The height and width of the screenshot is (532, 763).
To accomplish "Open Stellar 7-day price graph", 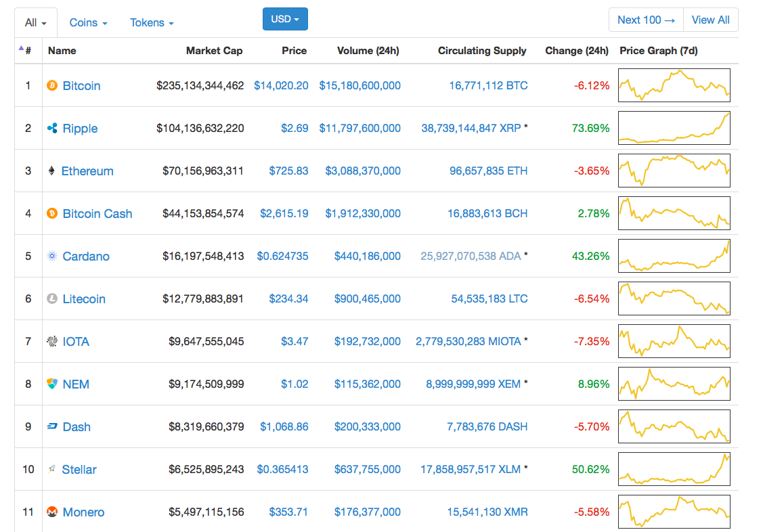I will [674, 469].
